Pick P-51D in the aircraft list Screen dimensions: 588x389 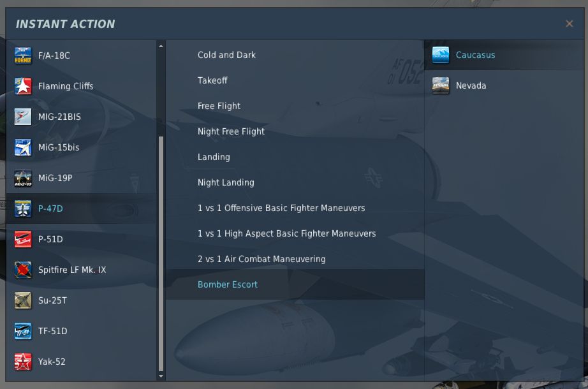[82, 239]
